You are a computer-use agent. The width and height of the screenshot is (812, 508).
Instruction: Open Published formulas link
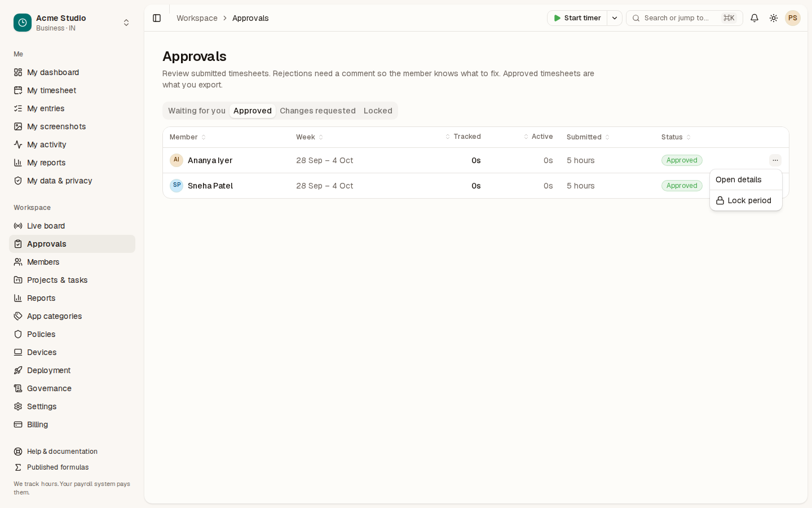[72, 467]
